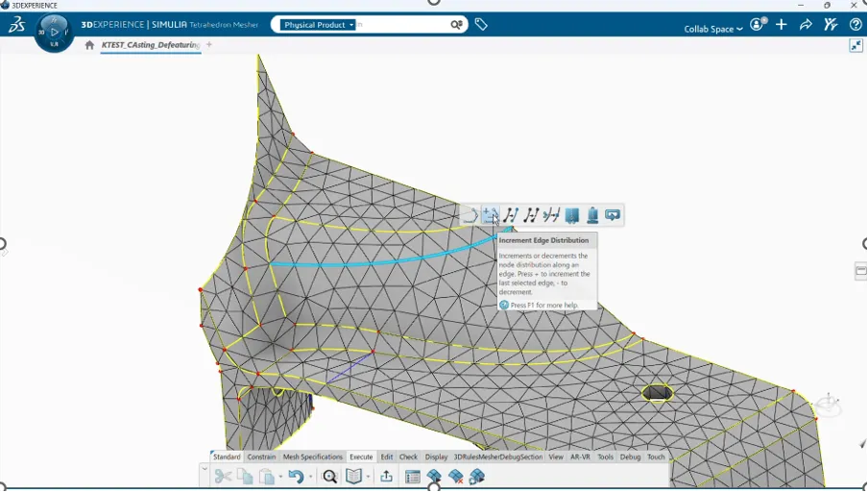Click inside the top search input field
868x492 pixels.
click(x=403, y=25)
